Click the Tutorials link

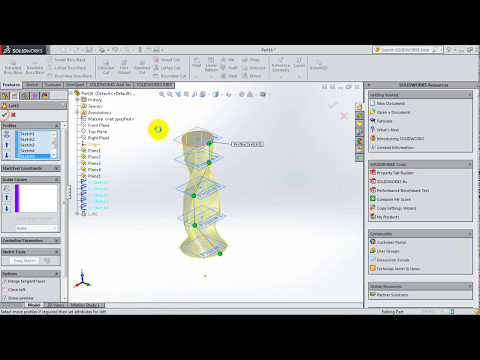coord(384,121)
